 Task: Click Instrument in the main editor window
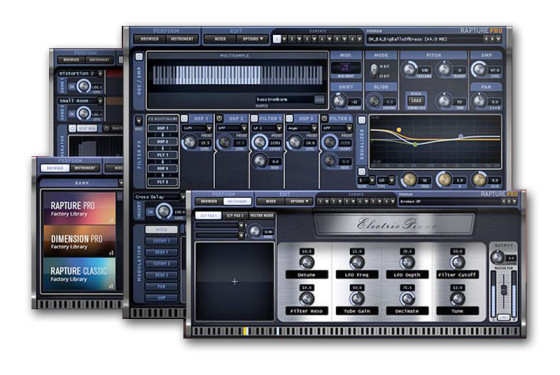[182, 39]
